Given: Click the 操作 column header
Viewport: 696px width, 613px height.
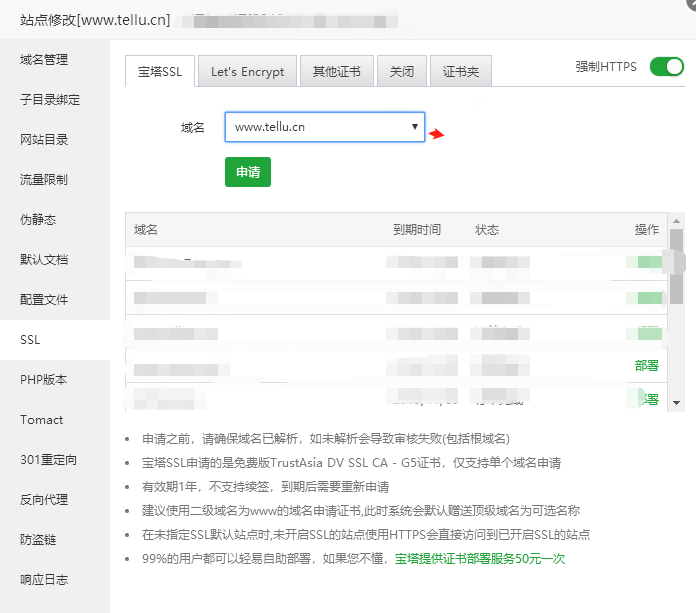Looking at the screenshot, I should point(647,229).
